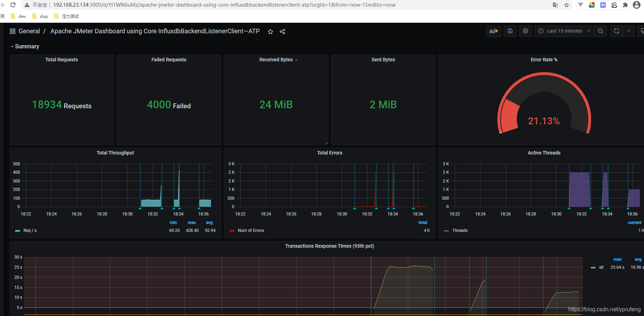
Task: Change the Threads series color swatch
Action: click(446, 231)
